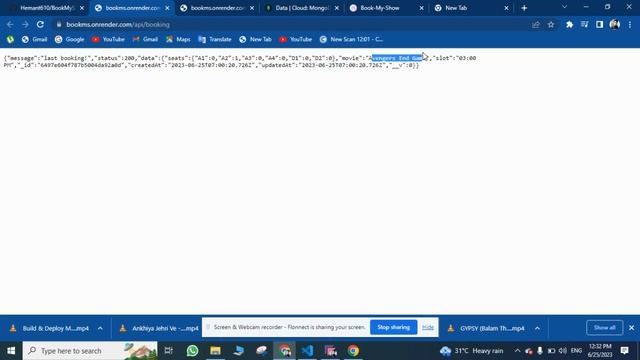Open the Windows Start menu
The height and width of the screenshot is (360, 640).
(11, 351)
